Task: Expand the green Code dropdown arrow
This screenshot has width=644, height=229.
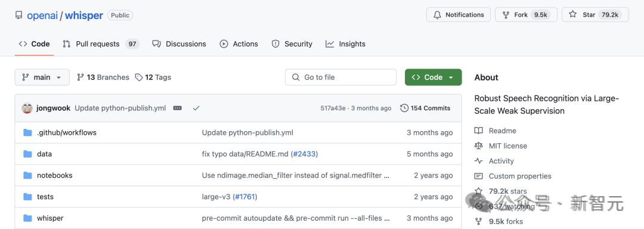Action: pyautogui.click(x=451, y=78)
